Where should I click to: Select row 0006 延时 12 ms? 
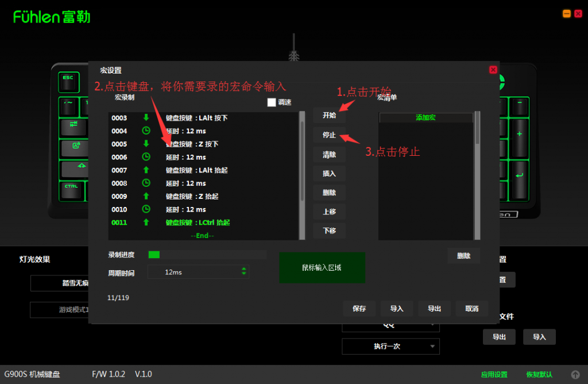pos(204,158)
